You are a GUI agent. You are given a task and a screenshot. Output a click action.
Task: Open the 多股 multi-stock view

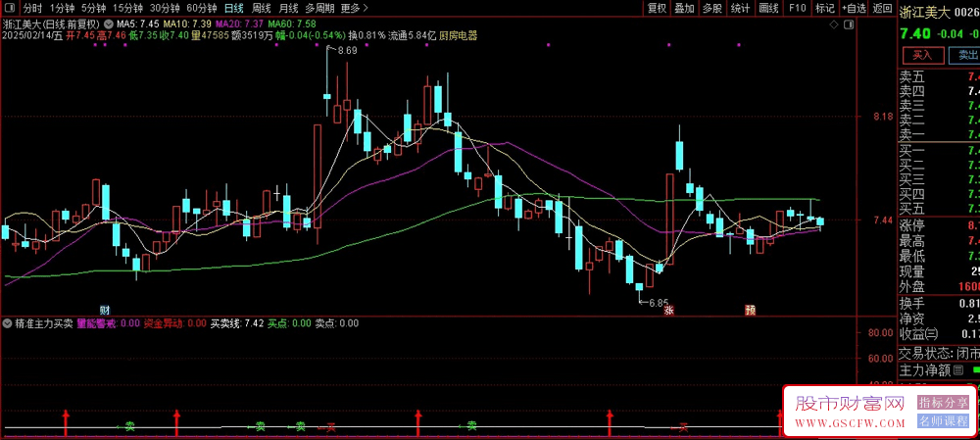pyautogui.click(x=711, y=8)
